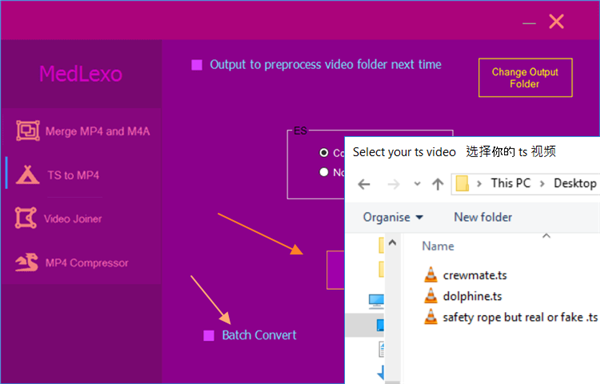Viewport: 600px width, 384px height.
Task: Click Desktop in the address path
Action: (575, 183)
